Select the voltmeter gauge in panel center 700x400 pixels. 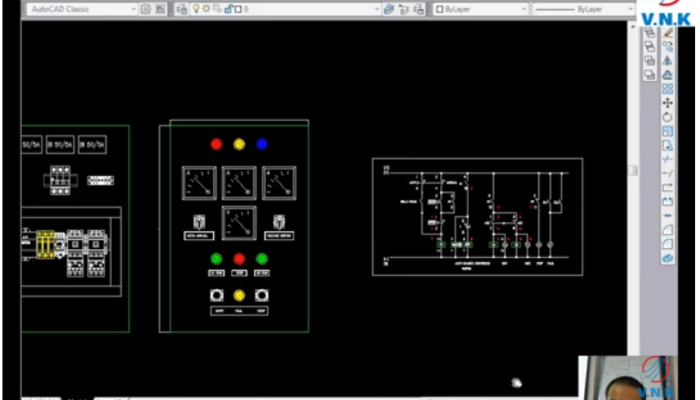tap(239, 223)
